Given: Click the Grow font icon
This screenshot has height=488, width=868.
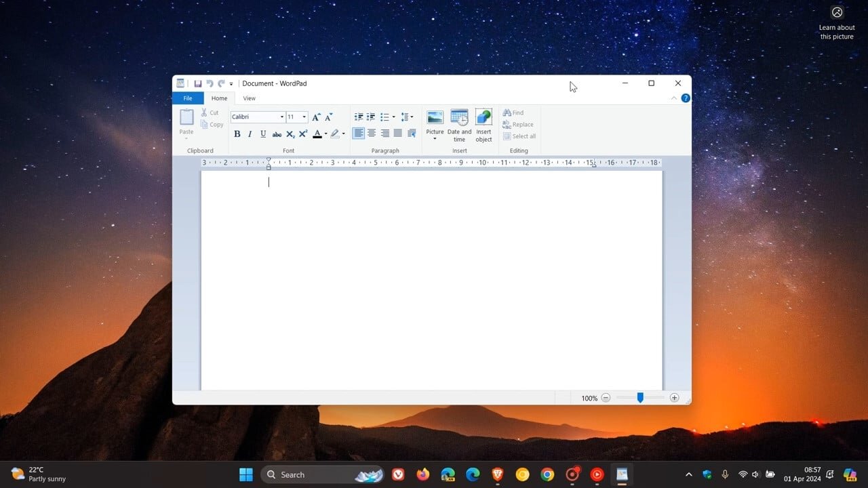Looking at the screenshot, I should click(315, 117).
